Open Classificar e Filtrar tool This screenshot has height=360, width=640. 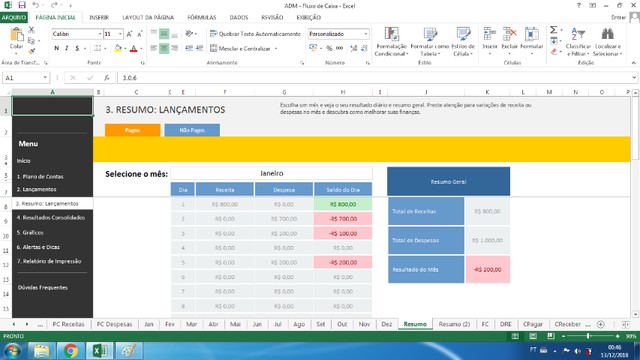[578, 42]
